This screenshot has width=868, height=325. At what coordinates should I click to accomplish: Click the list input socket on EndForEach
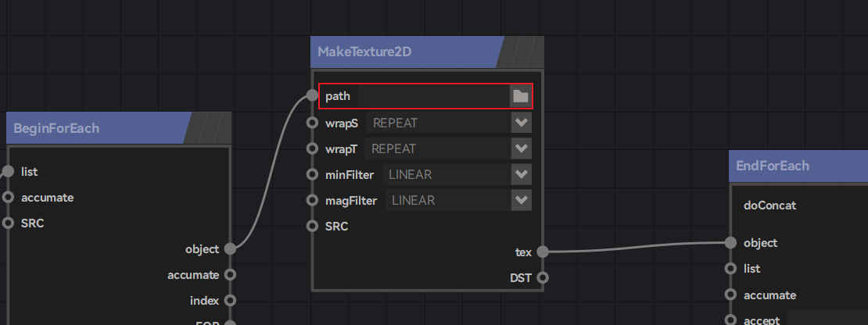730,269
